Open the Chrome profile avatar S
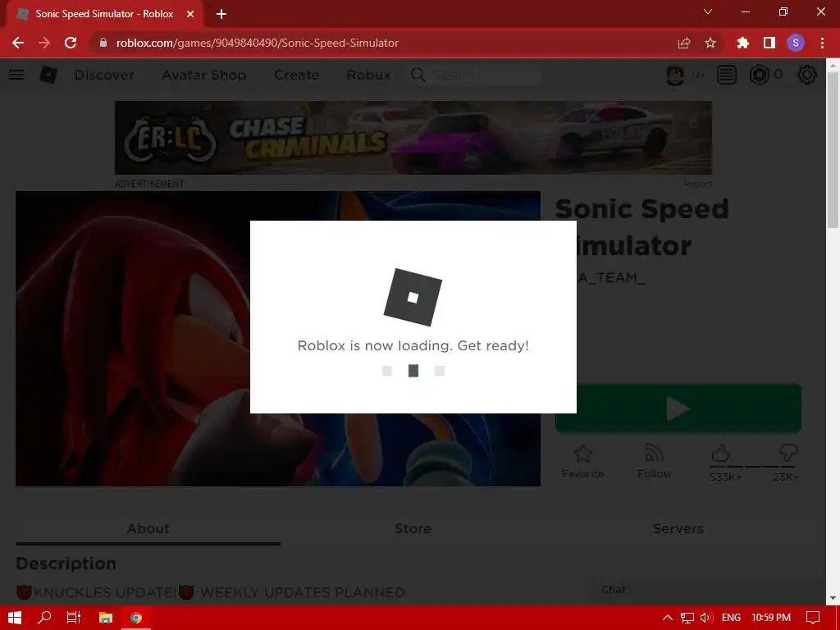840x630 pixels. pyautogui.click(x=796, y=43)
